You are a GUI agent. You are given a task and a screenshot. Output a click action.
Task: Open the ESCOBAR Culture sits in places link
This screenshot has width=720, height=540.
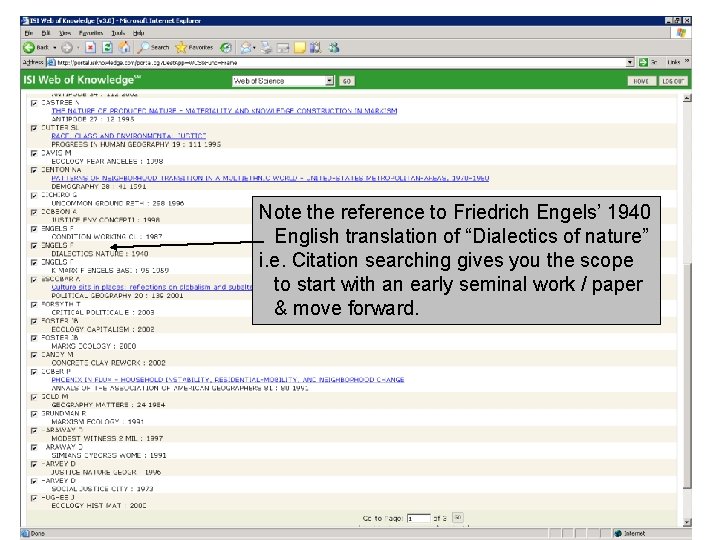point(152,287)
